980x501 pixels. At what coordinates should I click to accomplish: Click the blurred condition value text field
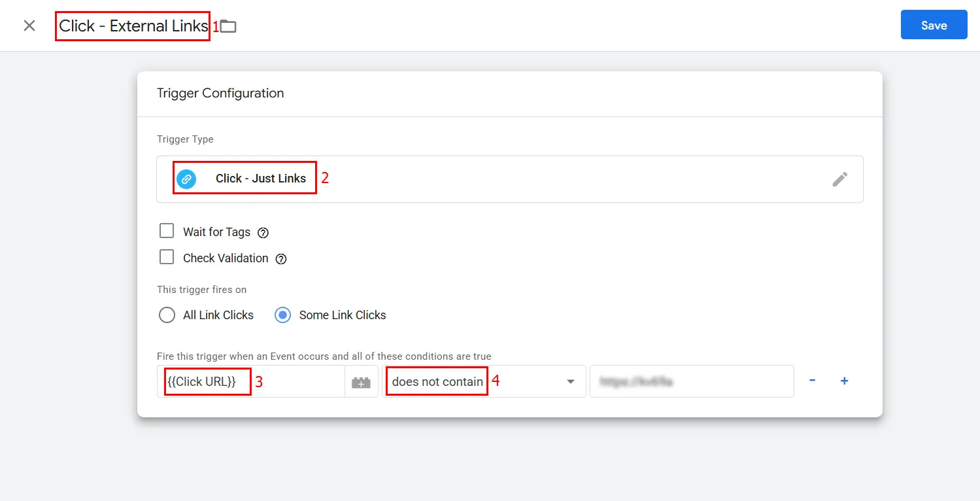pos(691,381)
